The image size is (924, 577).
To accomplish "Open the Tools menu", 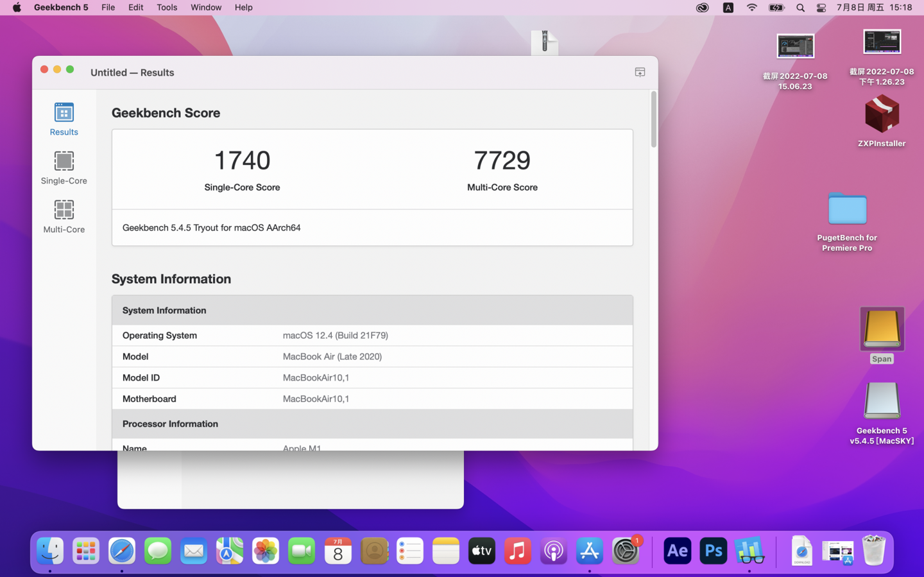I will pos(167,8).
